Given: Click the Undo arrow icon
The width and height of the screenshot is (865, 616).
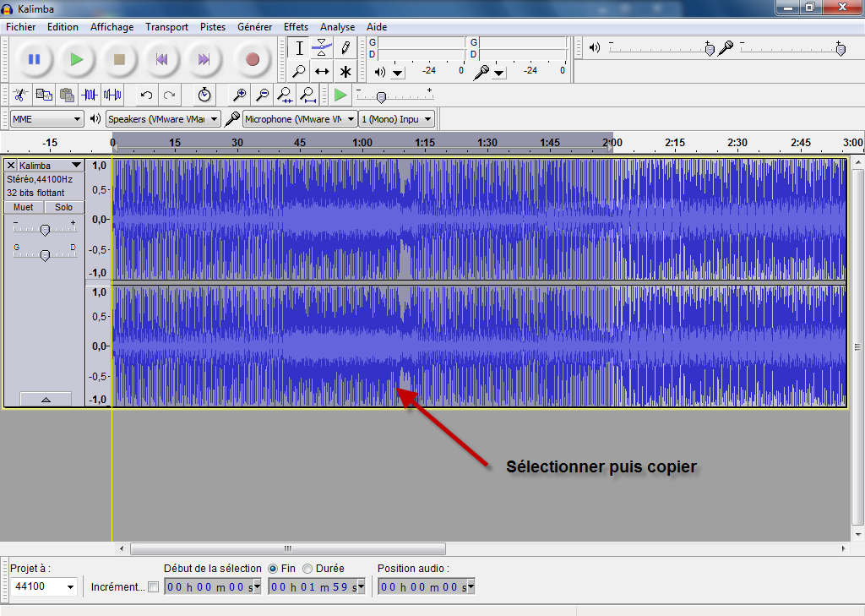Looking at the screenshot, I should tap(147, 95).
